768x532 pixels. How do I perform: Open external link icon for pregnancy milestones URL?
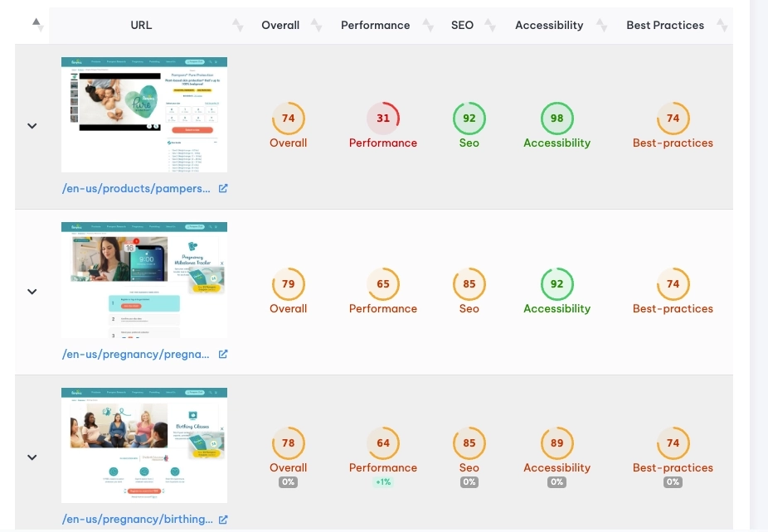pos(223,355)
